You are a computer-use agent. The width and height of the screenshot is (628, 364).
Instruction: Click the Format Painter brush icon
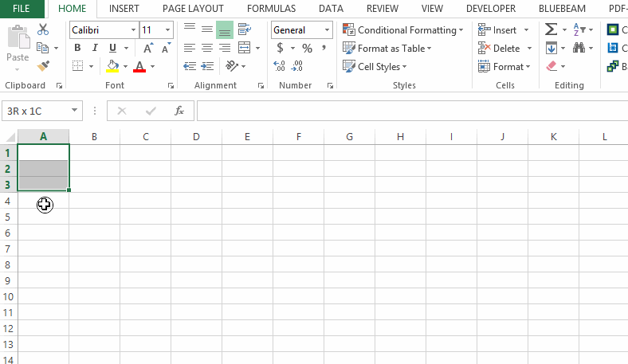click(x=43, y=66)
